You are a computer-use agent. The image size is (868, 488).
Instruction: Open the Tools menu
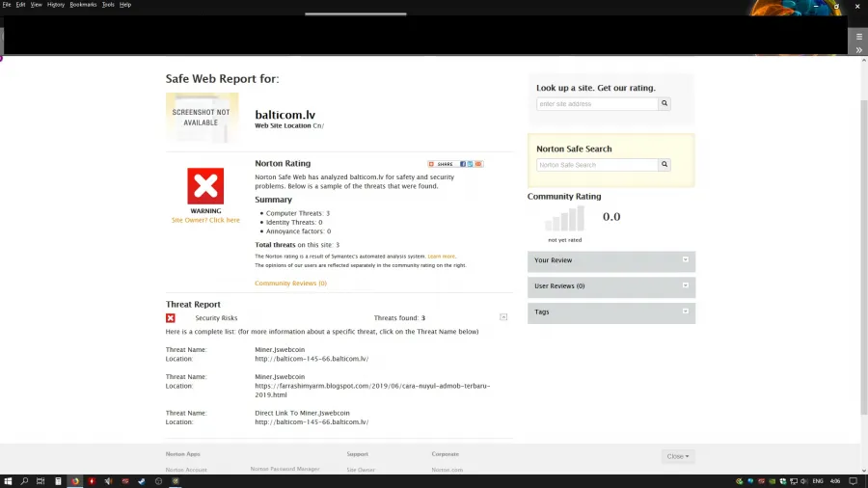pyautogui.click(x=108, y=5)
